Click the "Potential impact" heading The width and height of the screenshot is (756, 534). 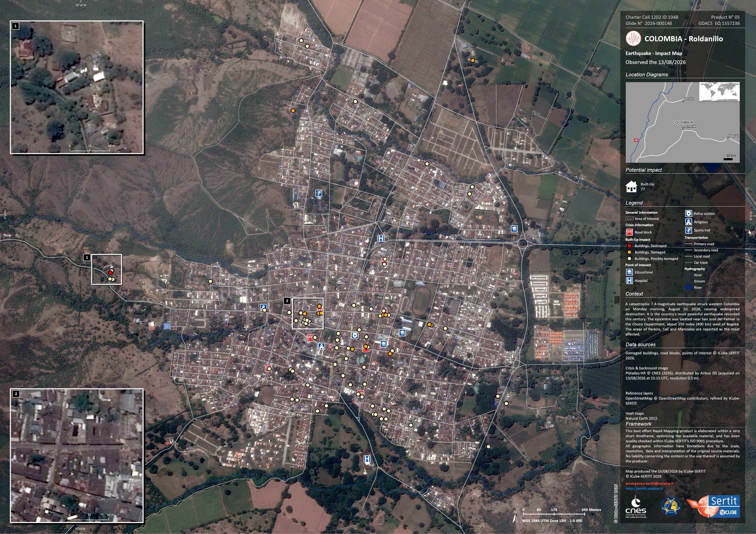tap(644, 170)
